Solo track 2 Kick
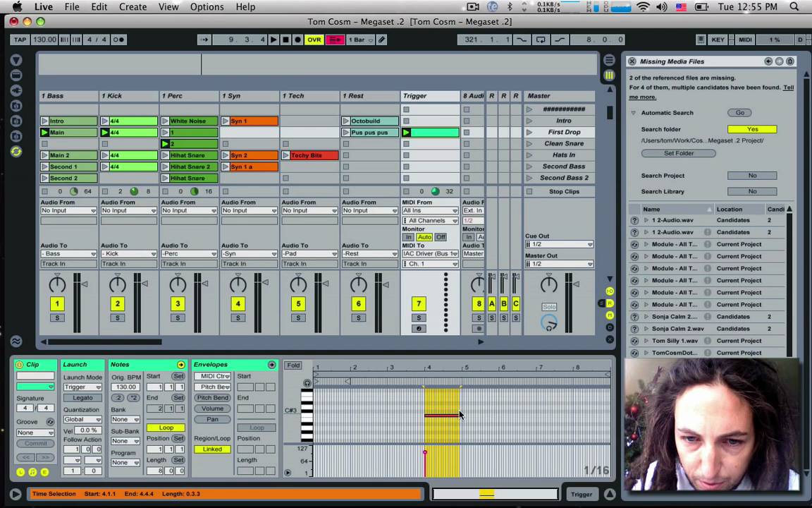The image size is (812, 508). 118,317
